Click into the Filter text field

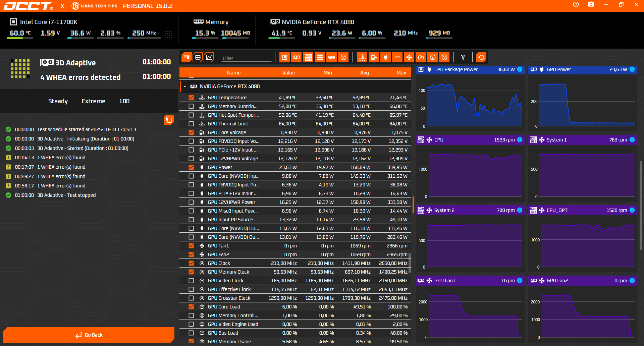point(247,58)
